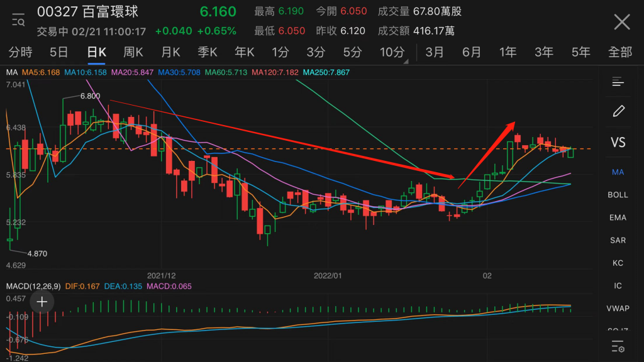
Task: Expand the 10分 interval dropdown arrow
Action: [x=406, y=61]
